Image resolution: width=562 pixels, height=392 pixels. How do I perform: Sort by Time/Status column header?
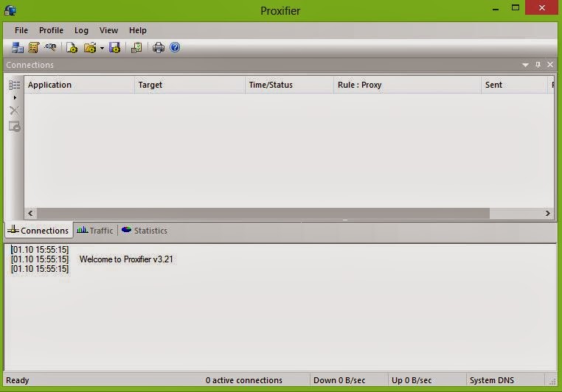(290, 85)
